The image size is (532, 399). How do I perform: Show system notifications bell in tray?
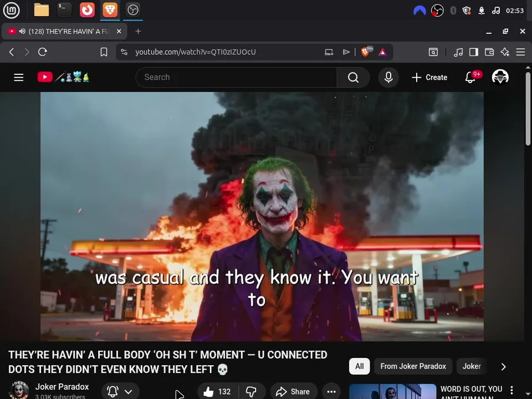tap(482, 11)
